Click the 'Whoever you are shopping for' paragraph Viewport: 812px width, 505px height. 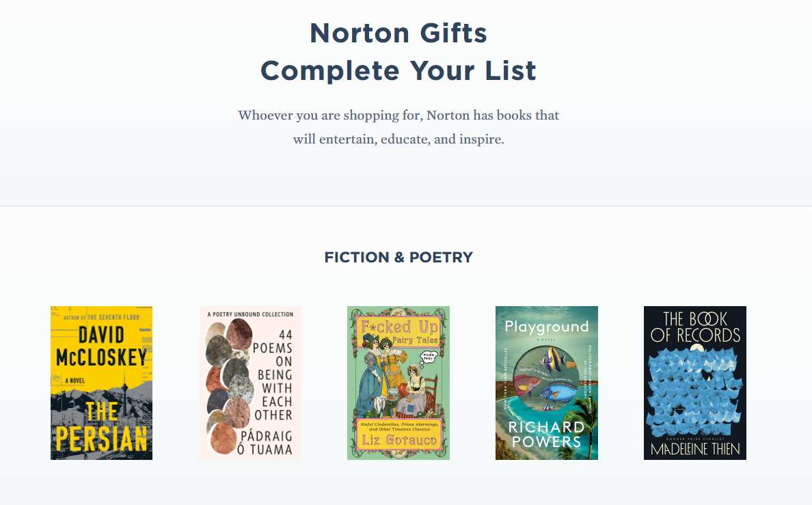[x=398, y=127]
